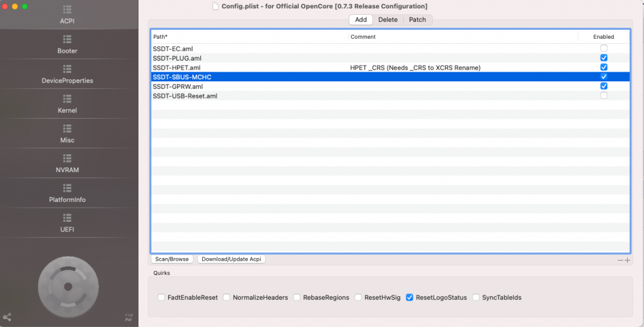644x327 pixels.
Task: Switch to the Delete tab
Action: [388, 20]
